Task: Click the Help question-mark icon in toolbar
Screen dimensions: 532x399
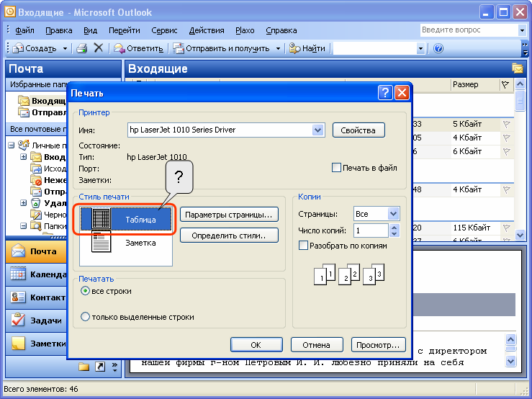Action: (x=438, y=48)
